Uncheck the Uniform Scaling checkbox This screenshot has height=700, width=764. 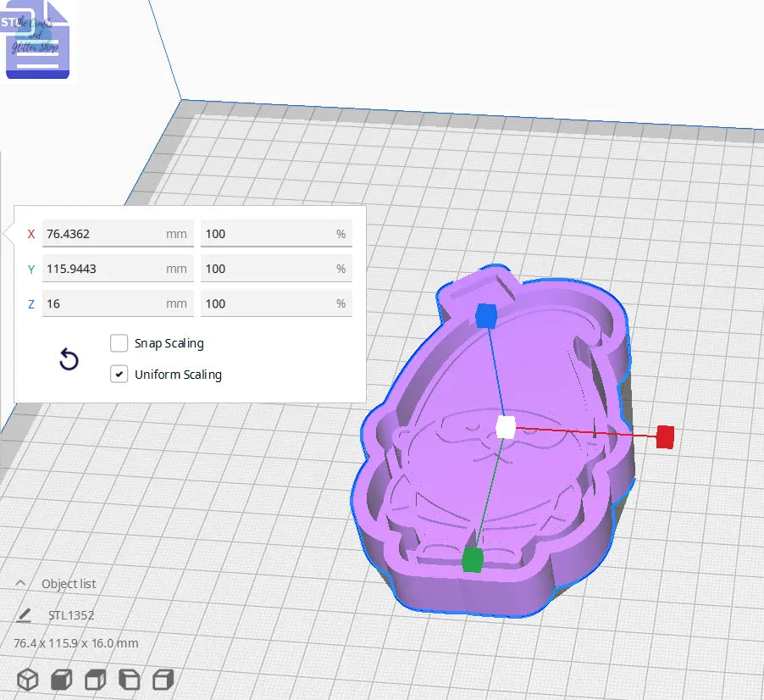click(x=119, y=374)
